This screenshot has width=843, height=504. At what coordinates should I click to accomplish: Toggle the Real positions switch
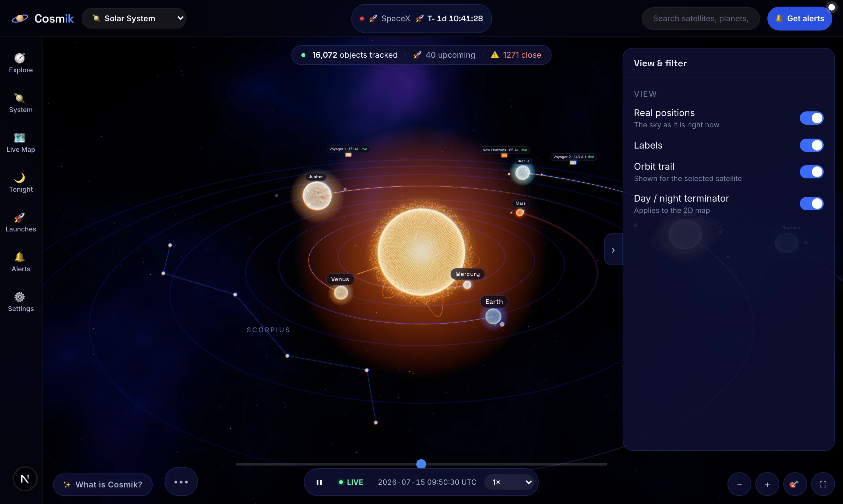click(x=811, y=118)
